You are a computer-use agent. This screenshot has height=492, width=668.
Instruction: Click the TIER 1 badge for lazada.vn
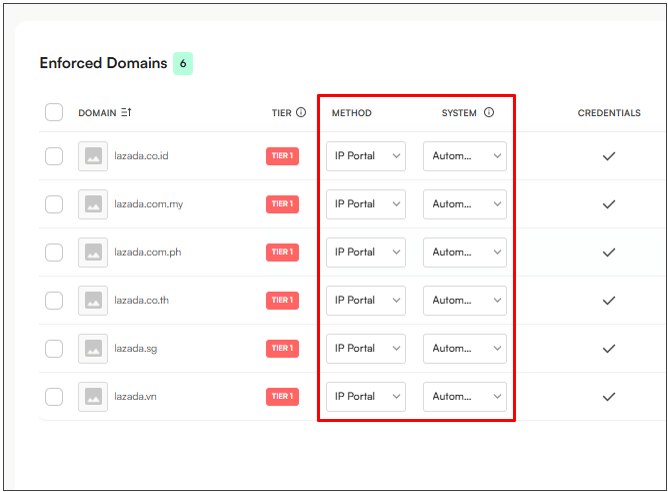click(x=282, y=397)
